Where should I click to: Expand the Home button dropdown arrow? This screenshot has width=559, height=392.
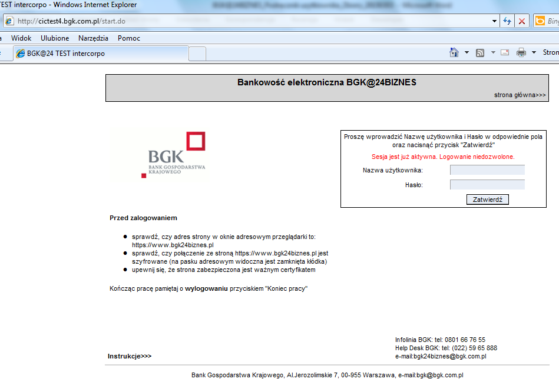point(467,53)
